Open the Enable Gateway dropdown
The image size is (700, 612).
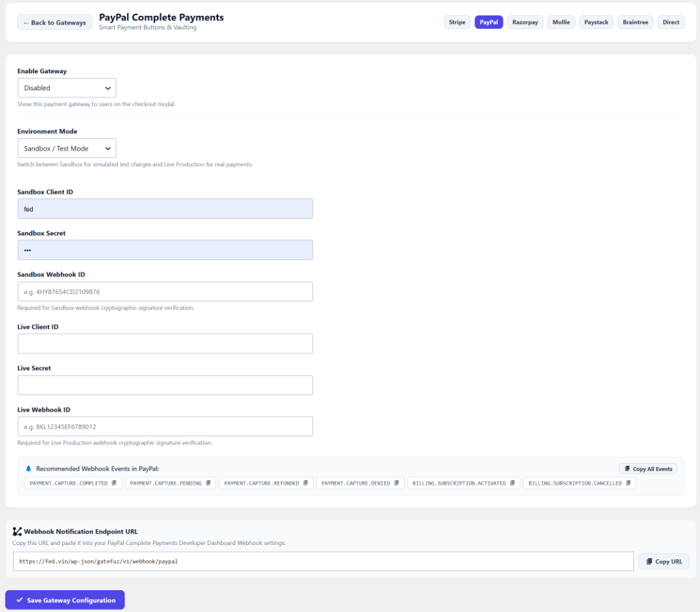point(67,88)
